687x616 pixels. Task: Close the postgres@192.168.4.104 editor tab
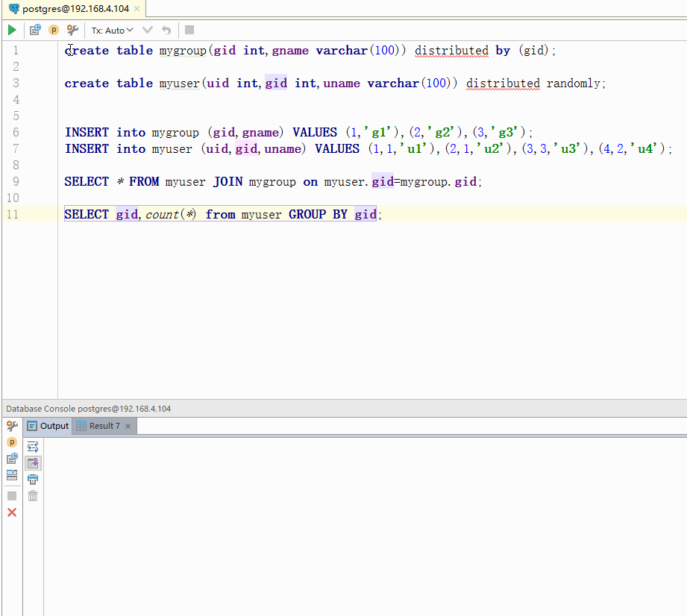click(x=137, y=9)
